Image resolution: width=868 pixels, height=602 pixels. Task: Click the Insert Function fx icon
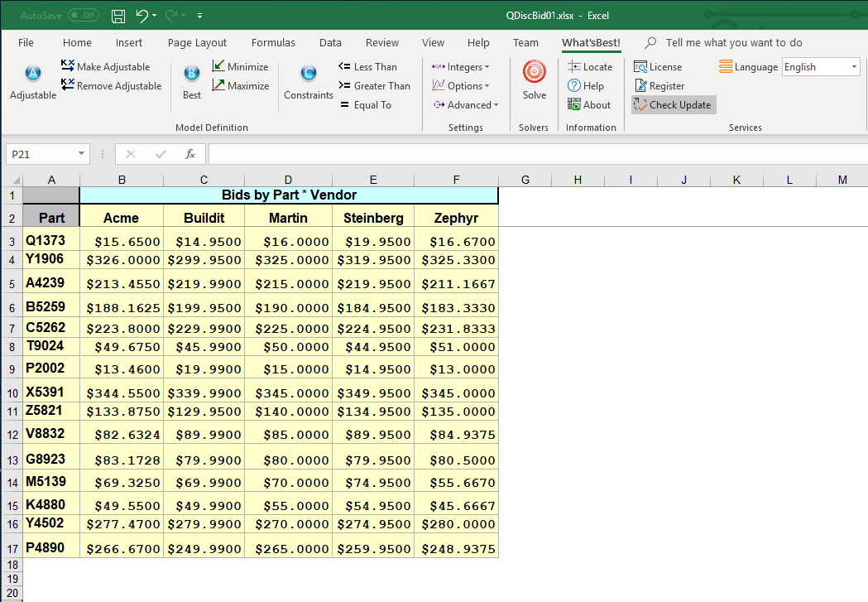tap(189, 154)
